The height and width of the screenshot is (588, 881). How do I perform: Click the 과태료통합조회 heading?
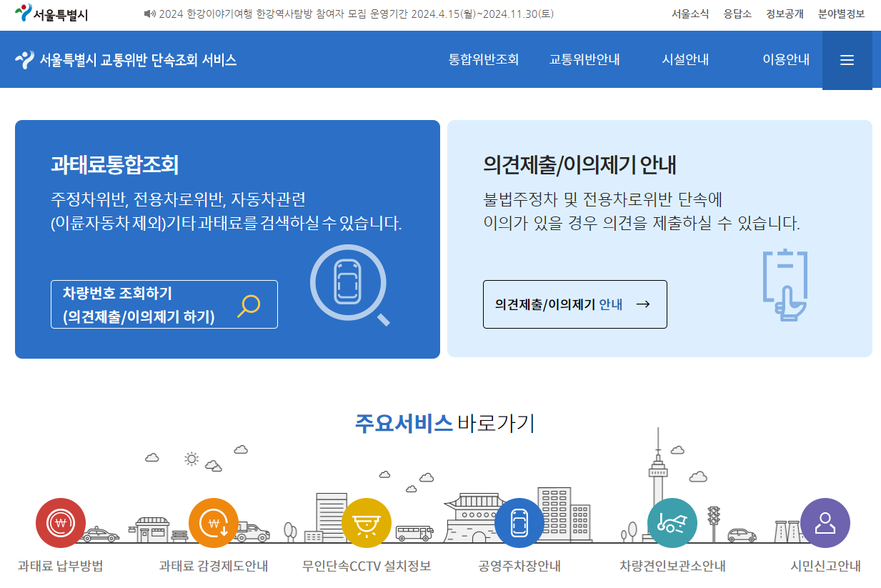114,165
